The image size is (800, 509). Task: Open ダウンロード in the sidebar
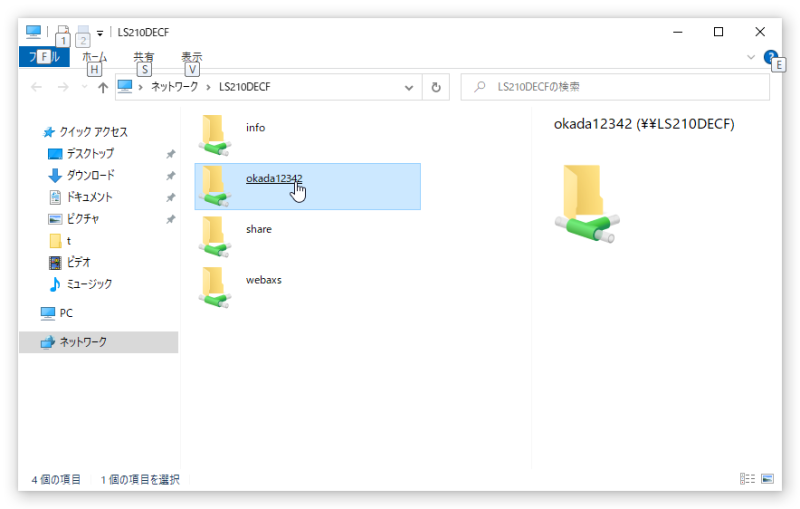(x=90, y=175)
